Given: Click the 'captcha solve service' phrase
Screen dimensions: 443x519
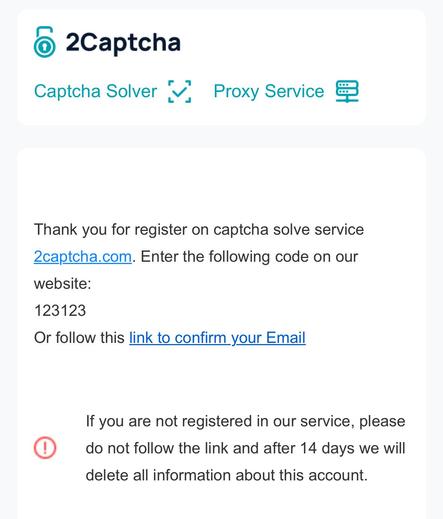Looking at the screenshot, I should 289,230.
